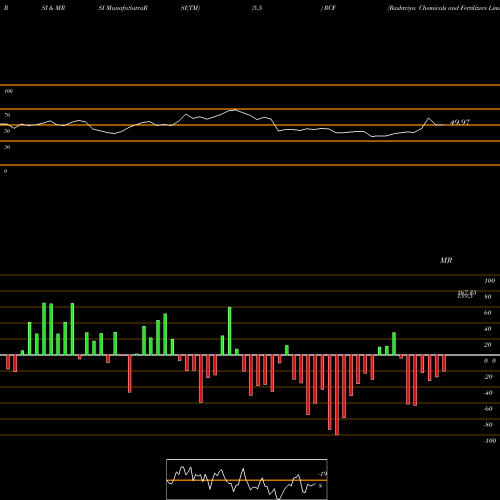Click the RSI axis label 100 at left
The height and width of the screenshot is (500, 500).
point(8,91)
